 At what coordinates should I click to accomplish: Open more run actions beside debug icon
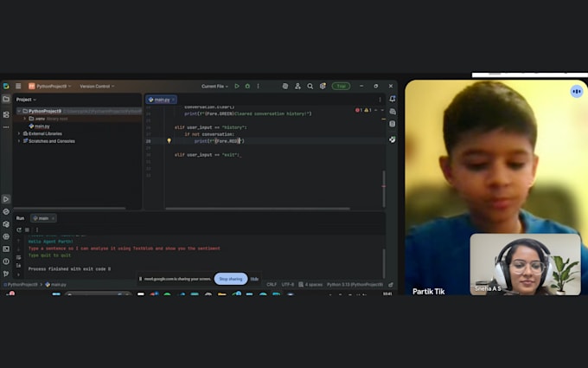(x=258, y=86)
